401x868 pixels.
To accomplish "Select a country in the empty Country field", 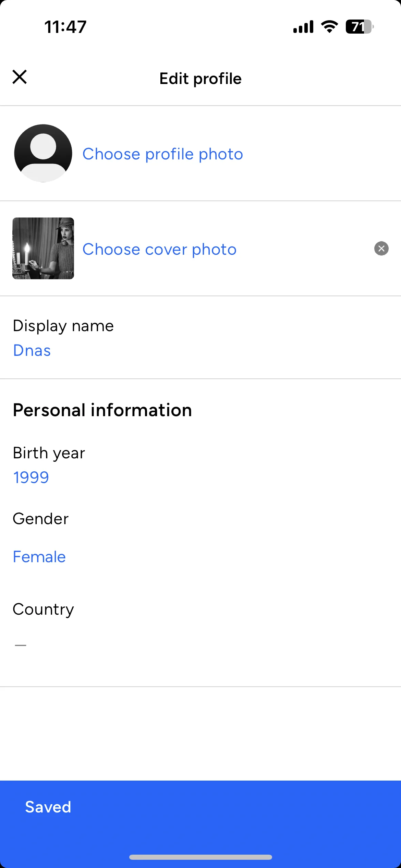I will 21,645.
